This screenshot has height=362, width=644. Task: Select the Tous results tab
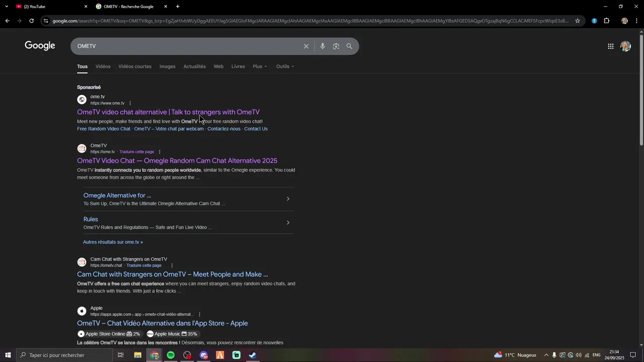[x=82, y=66]
